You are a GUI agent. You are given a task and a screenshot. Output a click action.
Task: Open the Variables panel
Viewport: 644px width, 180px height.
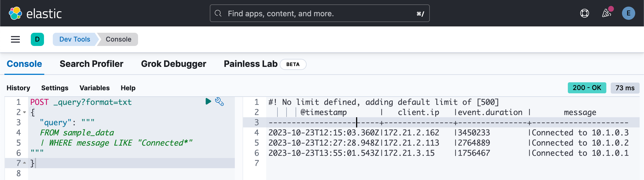[x=95, y=88]
